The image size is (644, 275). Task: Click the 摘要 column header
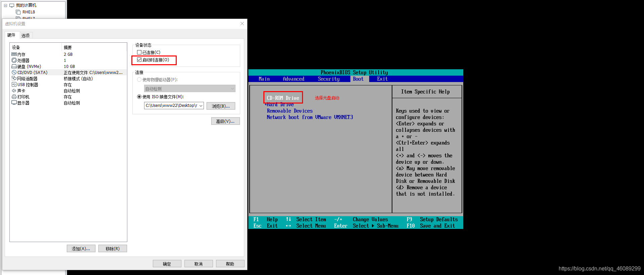[68, 47]
